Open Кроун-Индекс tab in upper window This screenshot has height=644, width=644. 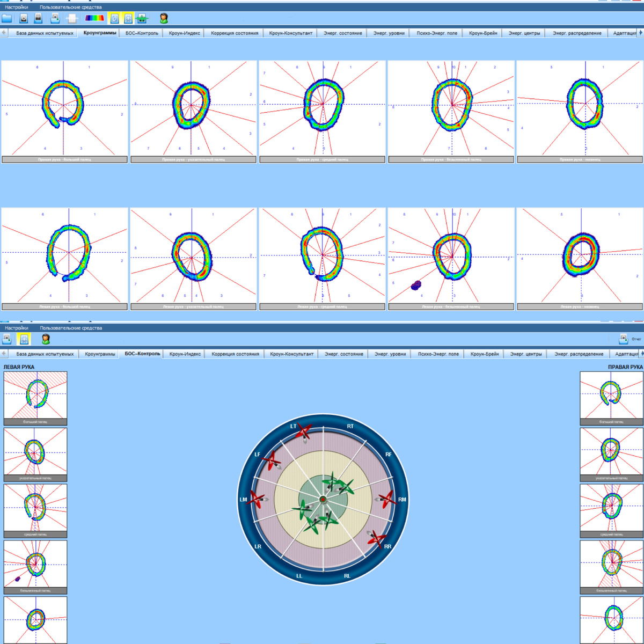pyautogui.click(x=184, y=33)
